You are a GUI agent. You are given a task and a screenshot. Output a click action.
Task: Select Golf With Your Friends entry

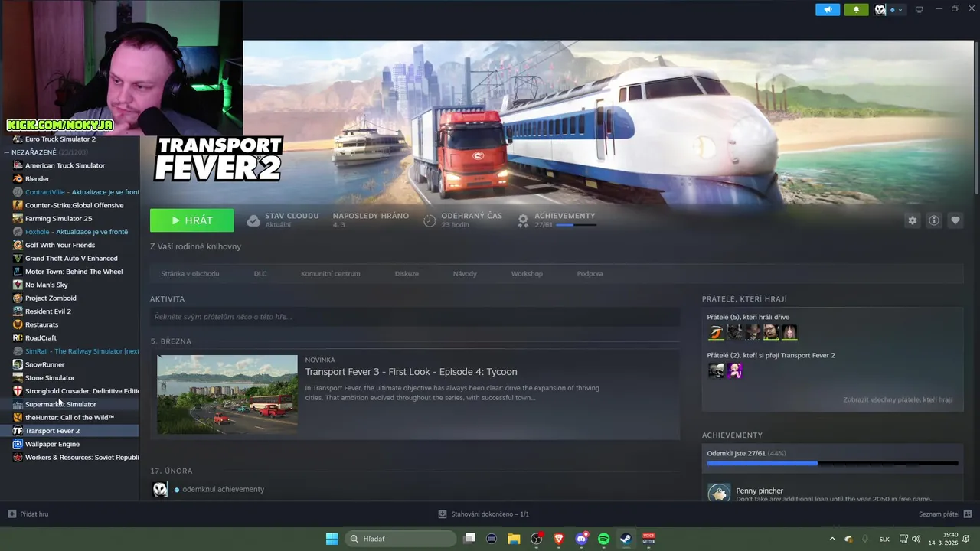pyautogui.click(x=60, y=245)
